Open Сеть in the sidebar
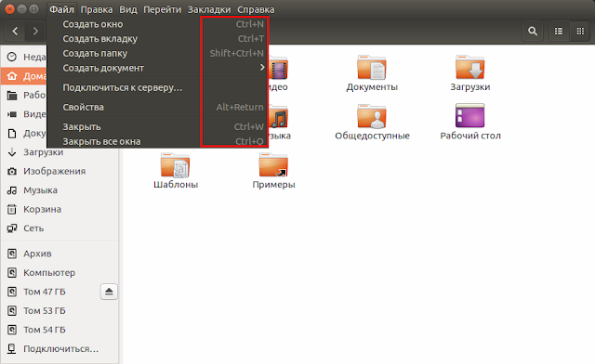Image resolution: width=595 pixels, height=364 pixels. (x=59, y=227)
